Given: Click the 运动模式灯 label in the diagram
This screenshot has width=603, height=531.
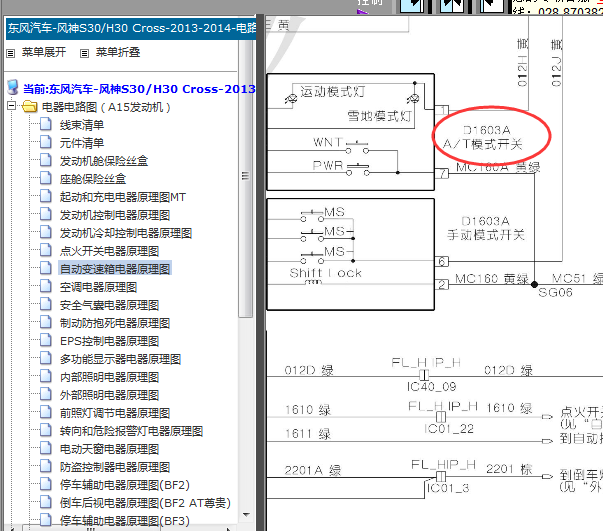Looking at the screenshot, I should pyautogui.click(x=333, y=92).
